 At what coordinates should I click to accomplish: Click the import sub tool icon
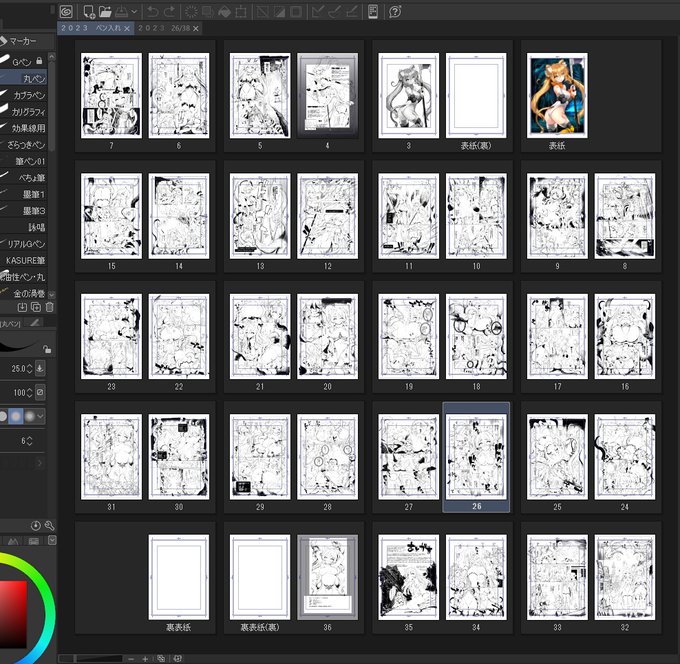[x=22, y=307]
